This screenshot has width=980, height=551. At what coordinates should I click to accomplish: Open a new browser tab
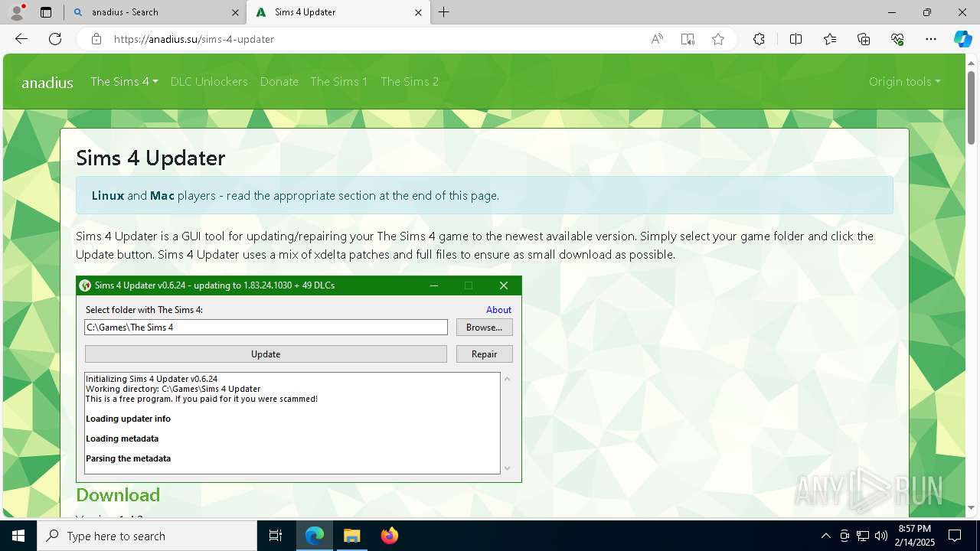point(444,12)
